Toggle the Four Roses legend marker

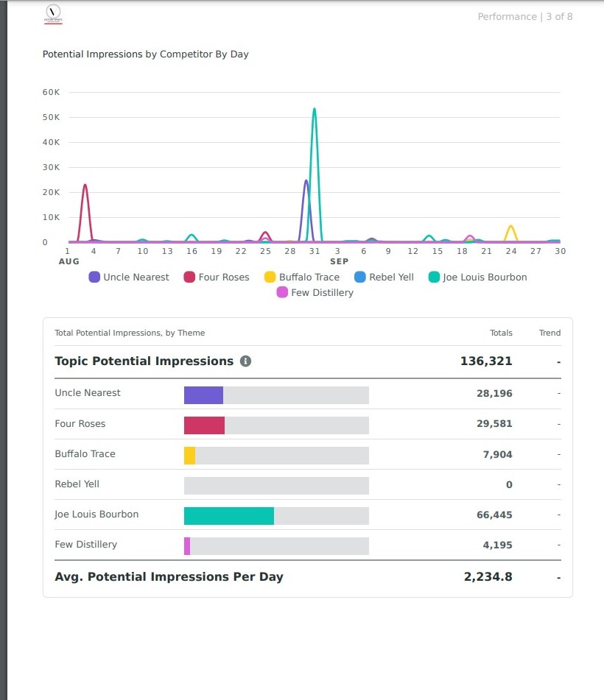pos(189,277)
